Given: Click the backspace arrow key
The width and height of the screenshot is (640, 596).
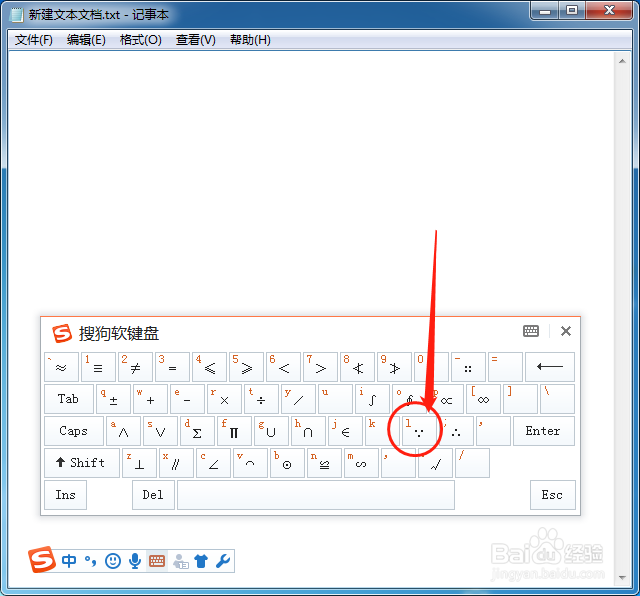Looking at the screenshot, I should pos(550,367).
